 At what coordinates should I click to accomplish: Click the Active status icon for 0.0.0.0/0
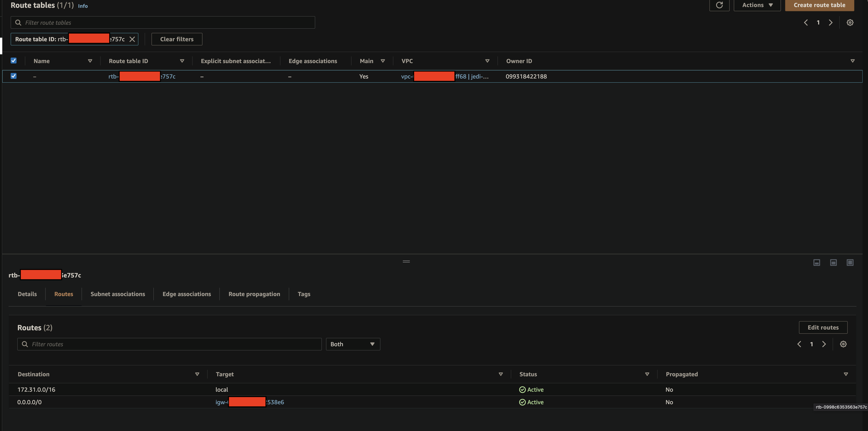pyautogui.click(x=522, y=402)
